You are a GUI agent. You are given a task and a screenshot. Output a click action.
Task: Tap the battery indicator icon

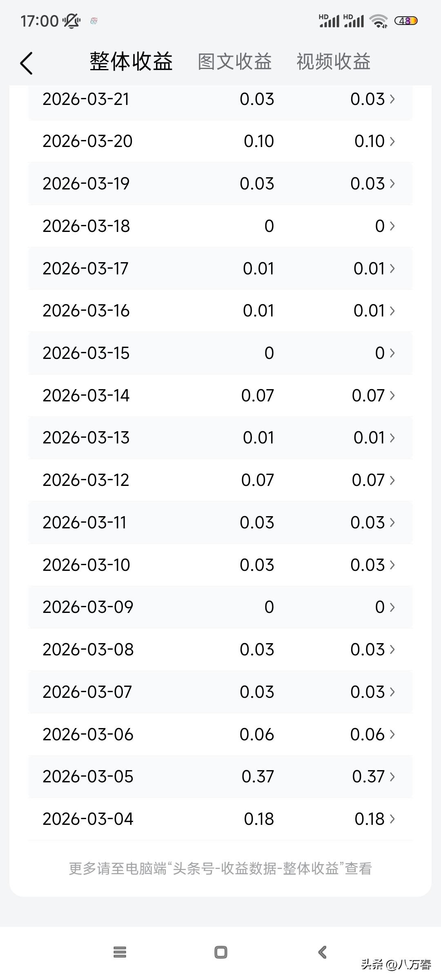click(x=405, y=21)
